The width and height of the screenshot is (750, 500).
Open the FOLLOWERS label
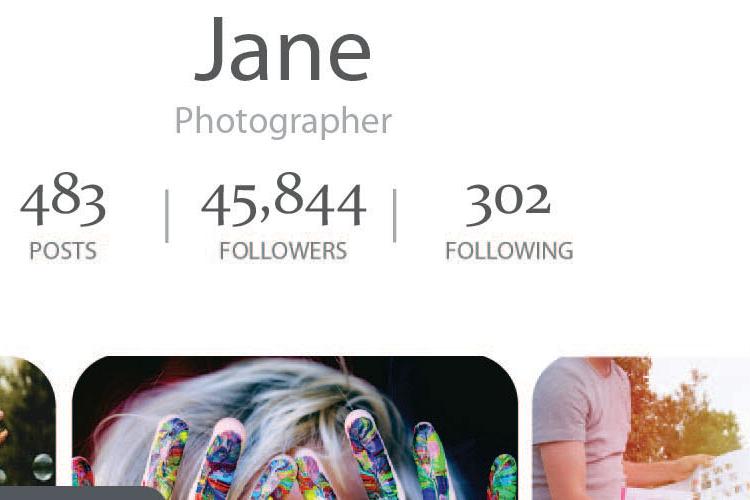(x=283, y=251)
